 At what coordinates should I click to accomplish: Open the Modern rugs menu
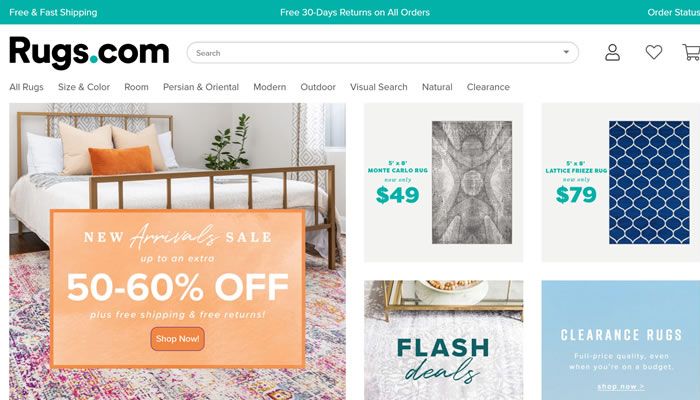point(270,87)
